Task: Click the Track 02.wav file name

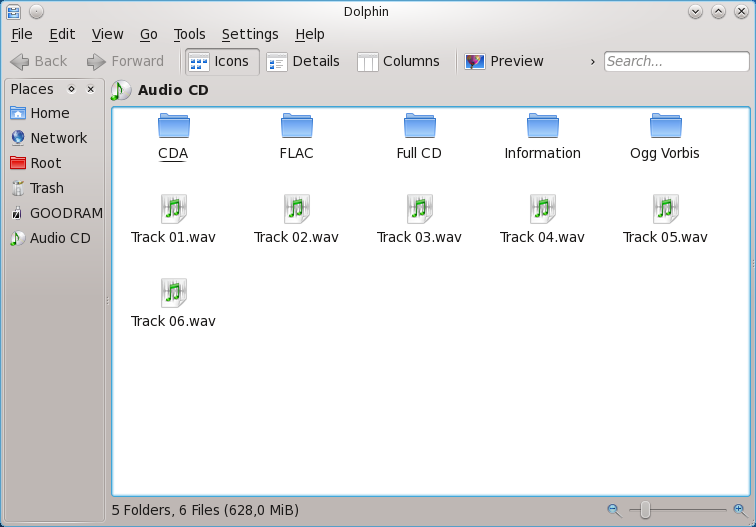Action: [297, 237]
